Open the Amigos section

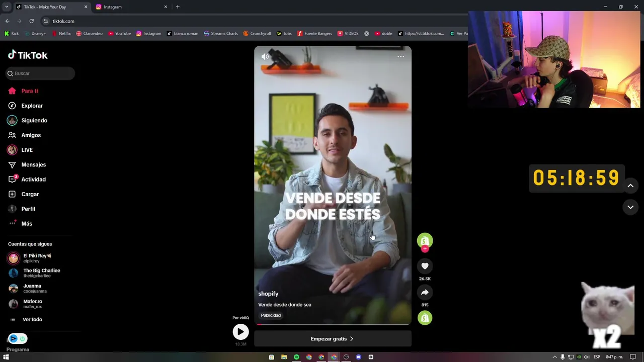point(31,135)
